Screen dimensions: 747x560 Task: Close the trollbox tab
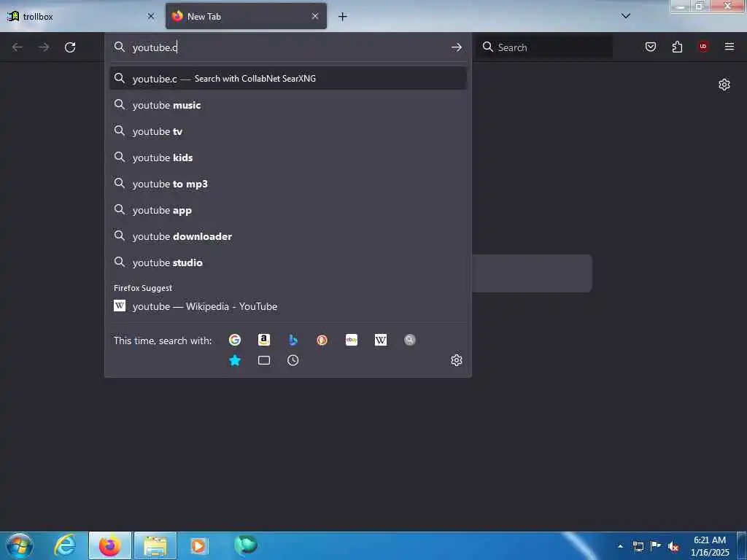click(x=151, y=16)
